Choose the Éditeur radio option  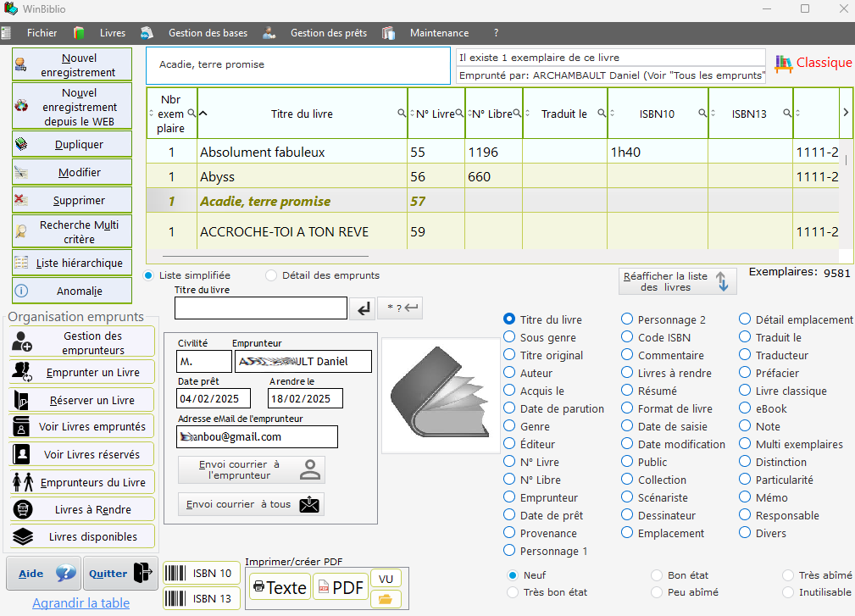tap(509, 444)
